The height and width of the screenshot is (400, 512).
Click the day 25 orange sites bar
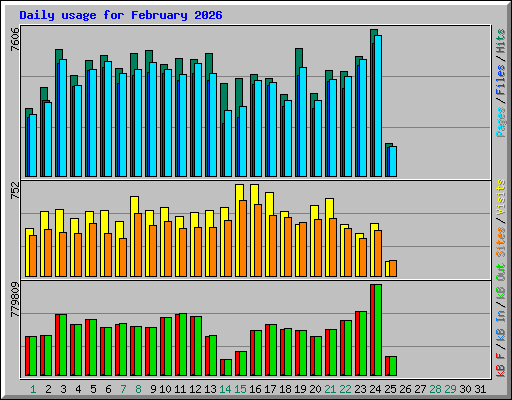[x=393, y=269]
